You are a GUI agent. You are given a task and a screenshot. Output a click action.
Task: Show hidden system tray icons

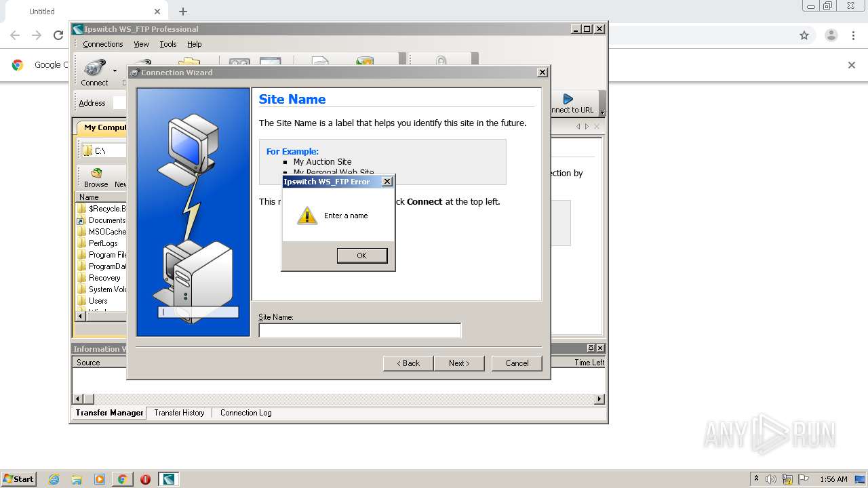(x=756, y=479)
